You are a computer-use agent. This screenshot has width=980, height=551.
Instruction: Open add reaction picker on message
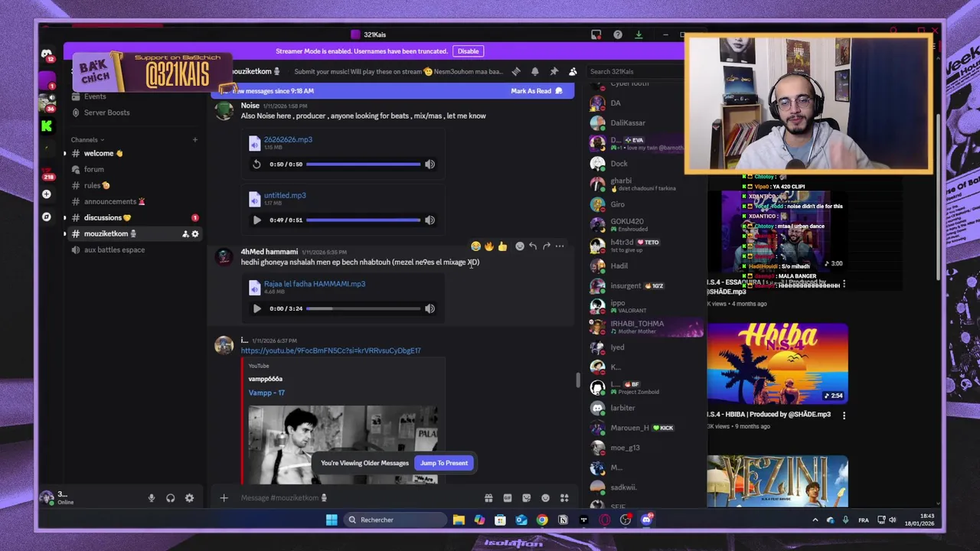click(520, 246)
